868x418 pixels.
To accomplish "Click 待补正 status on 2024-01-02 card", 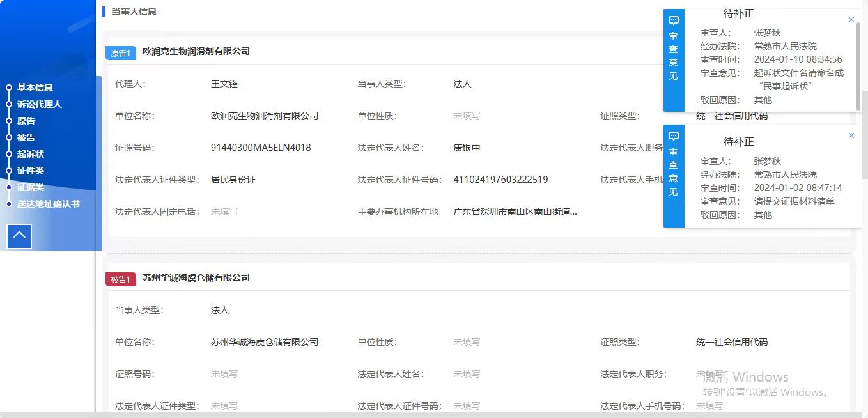I will coord(739,142).
